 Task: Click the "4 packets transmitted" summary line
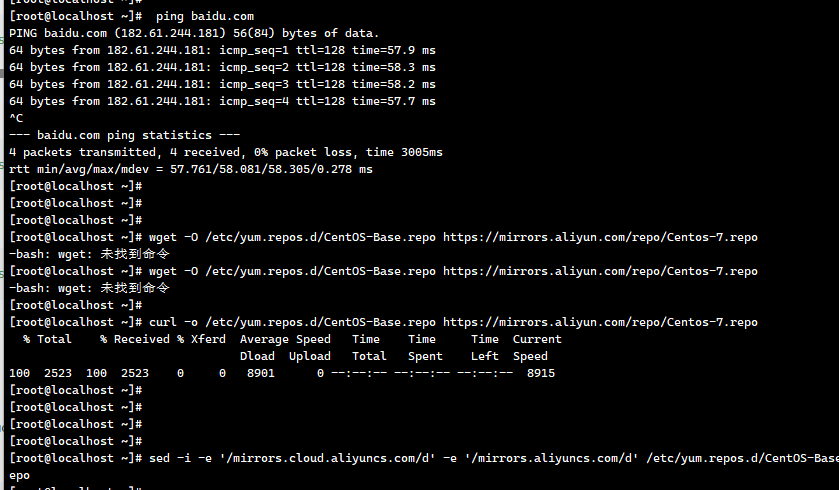226,152
